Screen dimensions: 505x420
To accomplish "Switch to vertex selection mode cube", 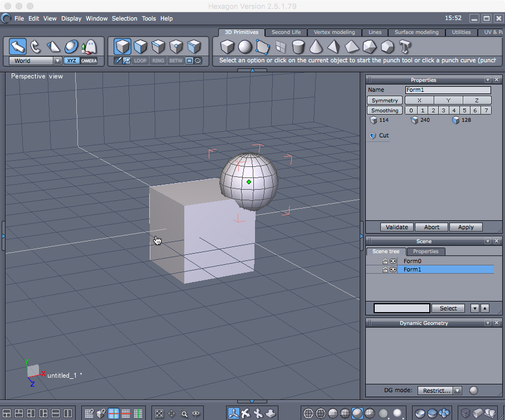I will pyautogui.click(x=176, y=46).
